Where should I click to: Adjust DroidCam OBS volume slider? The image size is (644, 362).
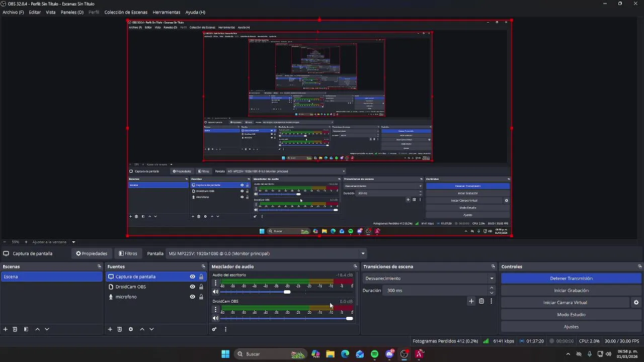click(x=286, y=318)
